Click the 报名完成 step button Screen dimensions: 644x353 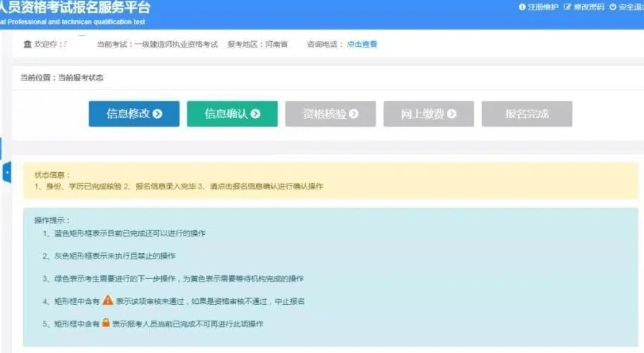[527, 114]
